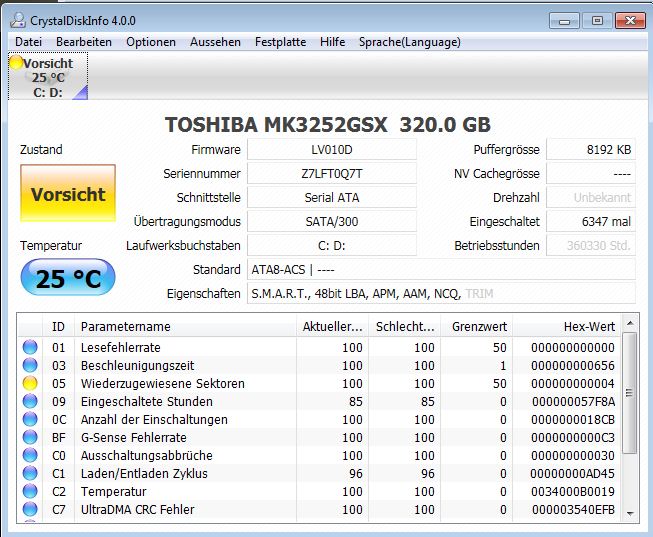Click the Hex-Wert column header
The width and height of the screenshot is (653, 537).
pos(567,326)
